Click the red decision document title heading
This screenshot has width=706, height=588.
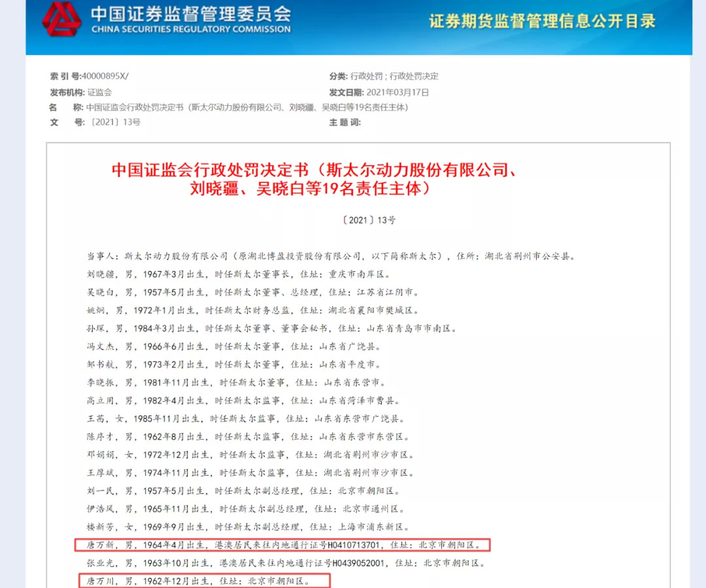pyautogui.click(x=313, y=179)
